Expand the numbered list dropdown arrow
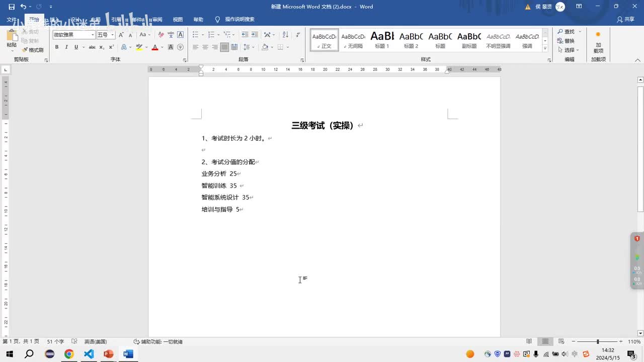The width and height of the screenshot is (644, 362). pyautogui.click(x=219, y=35)
